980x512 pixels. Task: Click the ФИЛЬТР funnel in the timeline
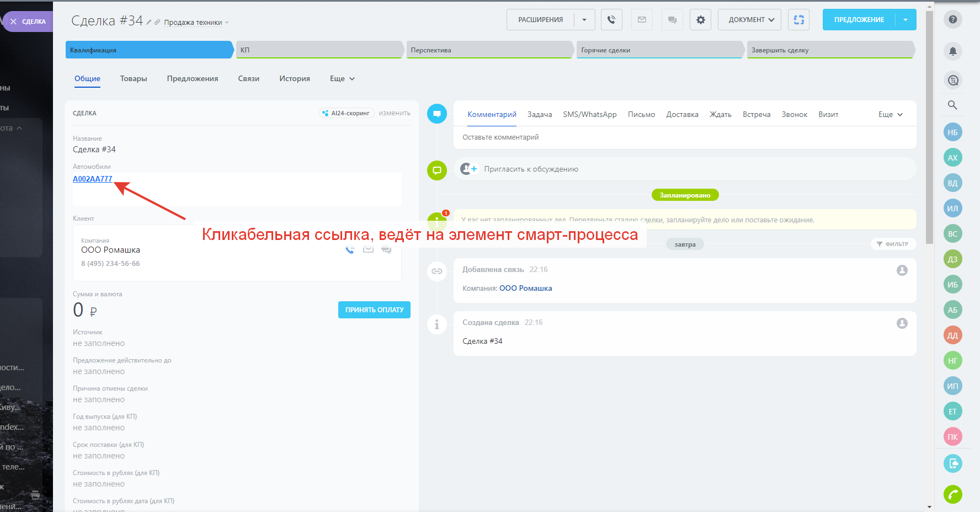(892, 244)
